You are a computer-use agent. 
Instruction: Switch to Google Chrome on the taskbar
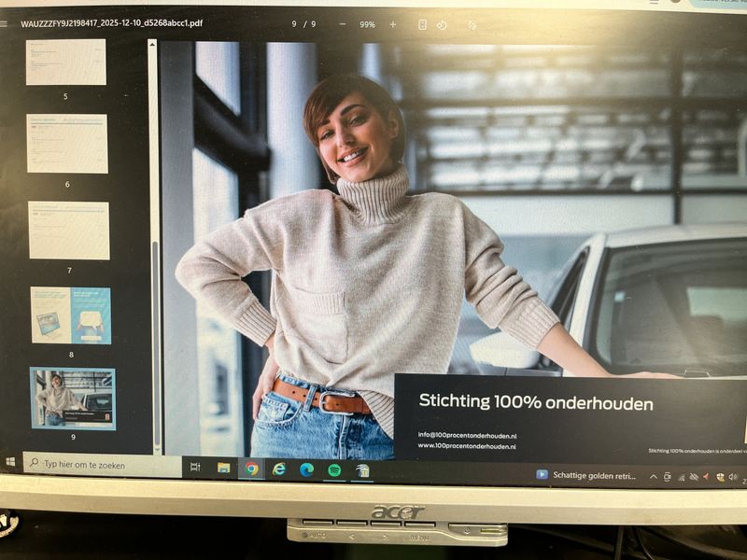coord(251,469)
